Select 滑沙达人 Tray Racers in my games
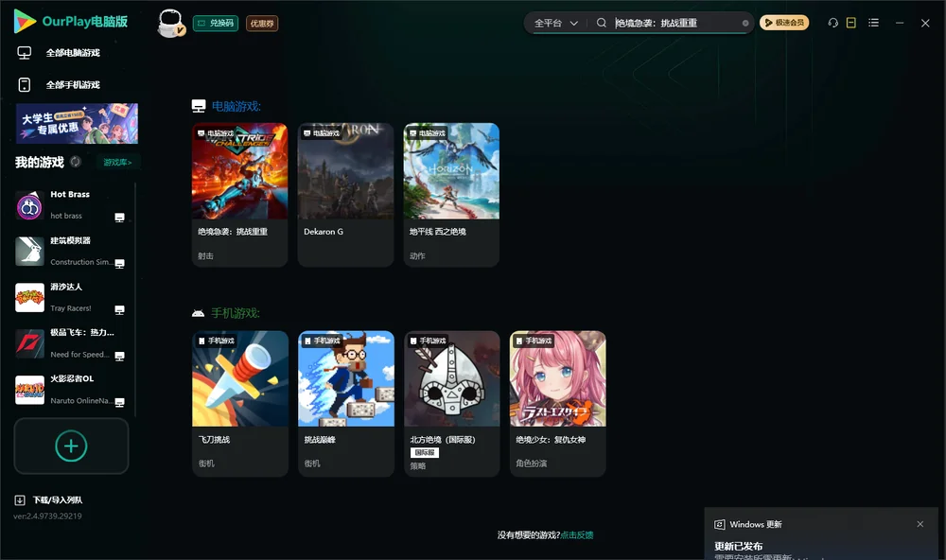The height and width of the screenshot is (560, 946). [x=70, y=297]
